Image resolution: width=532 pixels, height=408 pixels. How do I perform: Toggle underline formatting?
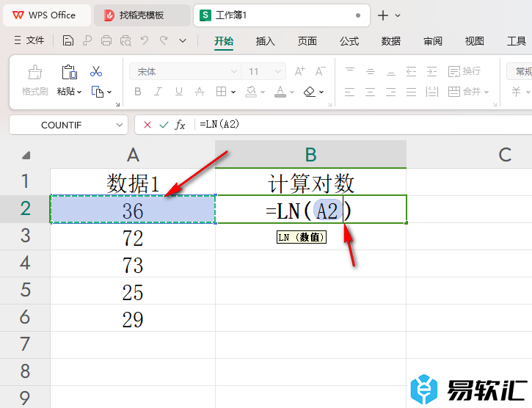[179, 92]
